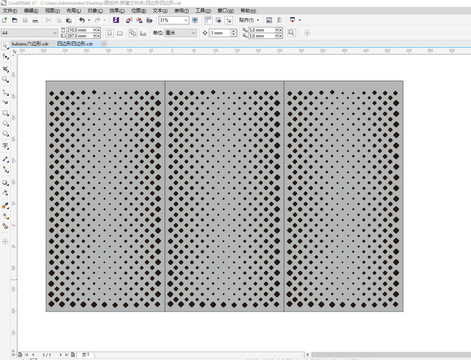Click the full-screen preview icon

(195, 20)
